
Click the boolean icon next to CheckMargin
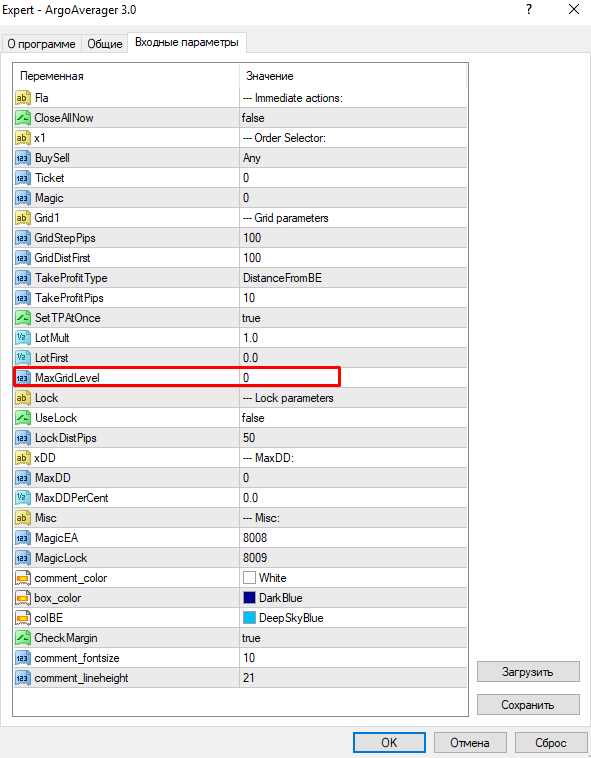pyautogui.click(x=22, y=638)
